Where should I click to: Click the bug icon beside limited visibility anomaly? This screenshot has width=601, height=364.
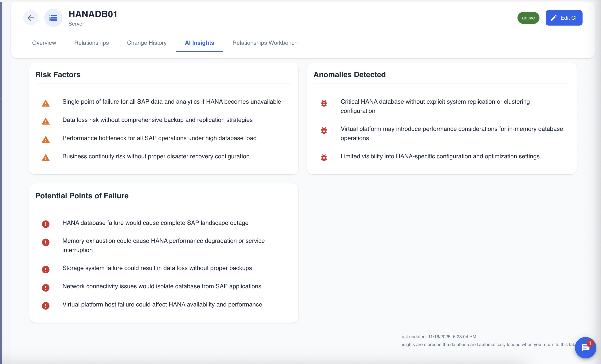pyautogui.click(x=324, y=157)
